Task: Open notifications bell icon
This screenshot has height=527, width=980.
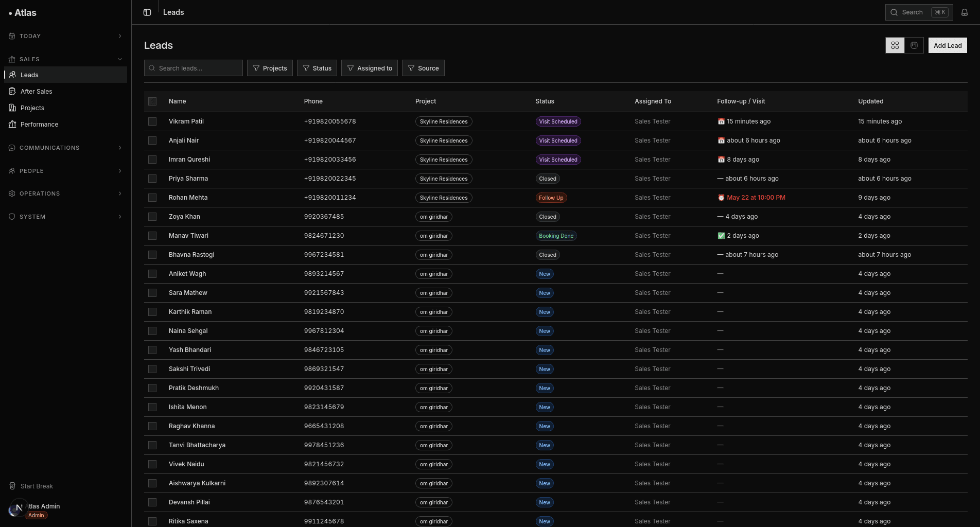Action: coord(965,12)
